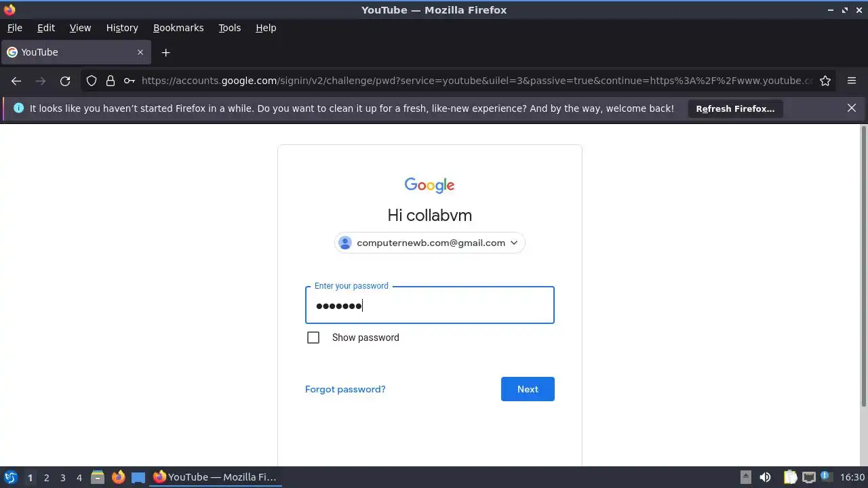The height and width of the screenshot is (488, 868).
Task: Open the Help menu
Action: [266, 28]
